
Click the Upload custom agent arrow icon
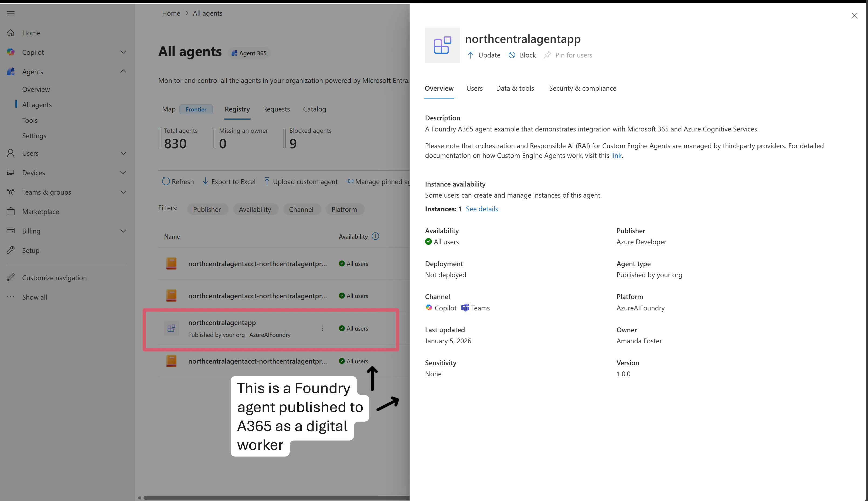tap(267, 181)
